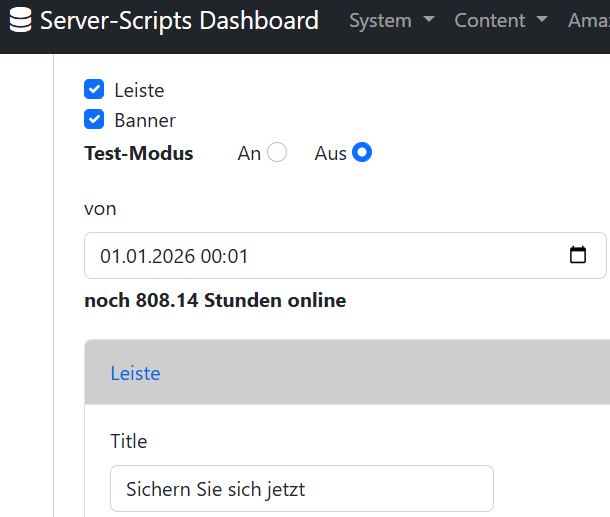Click the Test-Modus label
Image resolution: width=610 pixels, height=517 pixels.
point(139,153)
